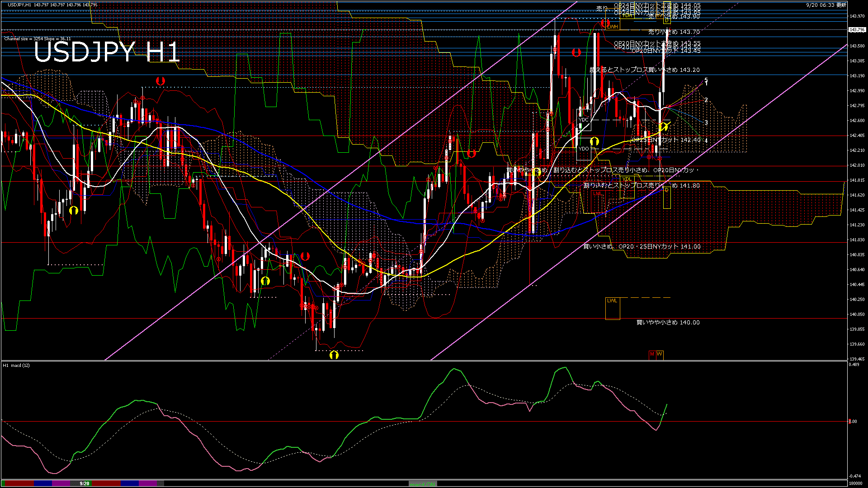Click the 180000 label at the bottom right
This screenshot has height=488, width=868.
tap(855, 483)
